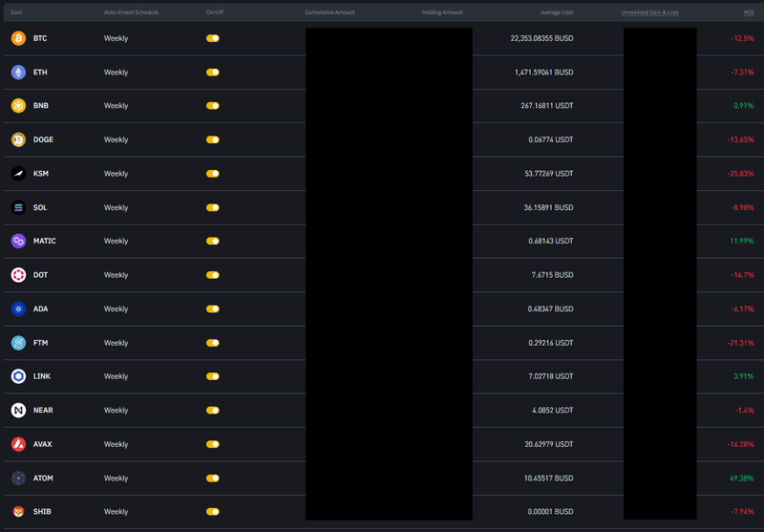The image size is (764, 532).
Task: Click the AVAX coin icon
Action: click(x=18, y=444)
